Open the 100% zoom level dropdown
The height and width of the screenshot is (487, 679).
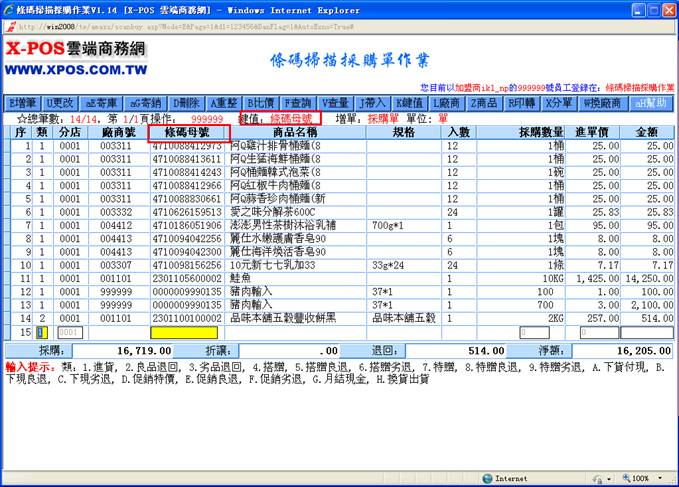tap(640, 479)
